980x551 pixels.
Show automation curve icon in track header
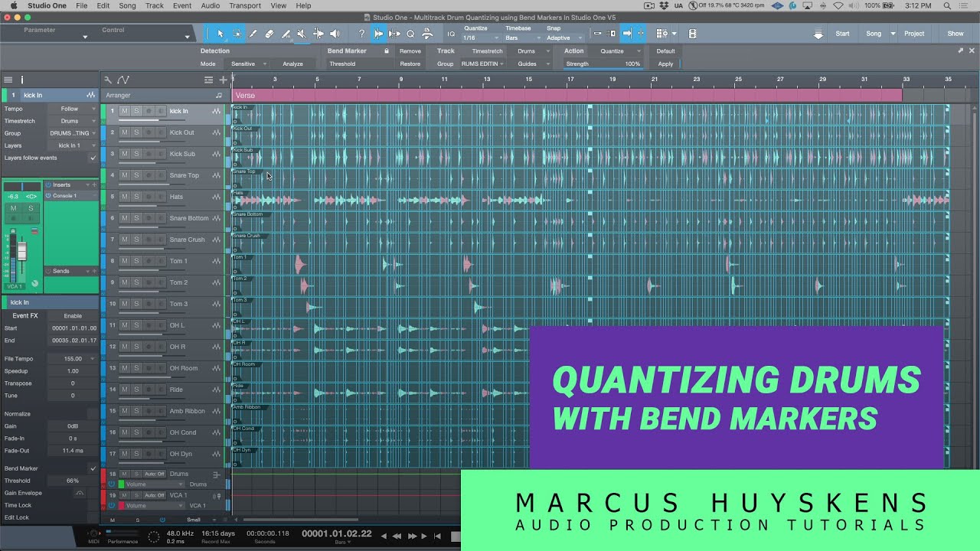coord(123,80)
